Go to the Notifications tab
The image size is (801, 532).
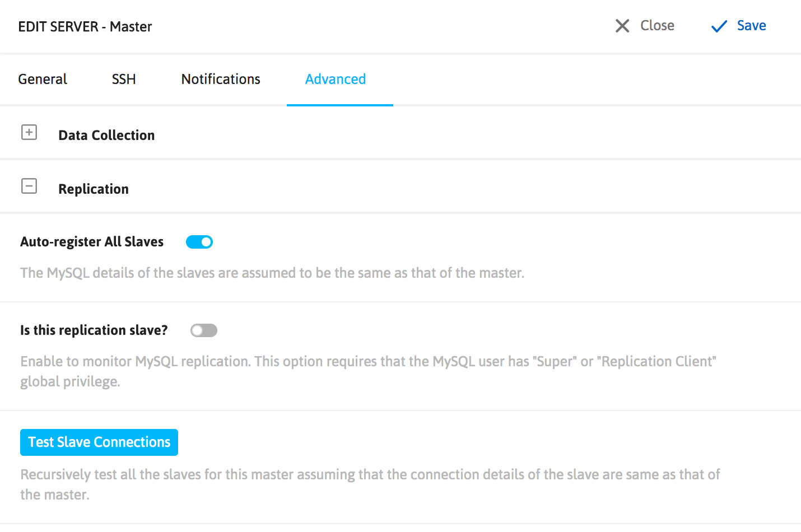221,80
